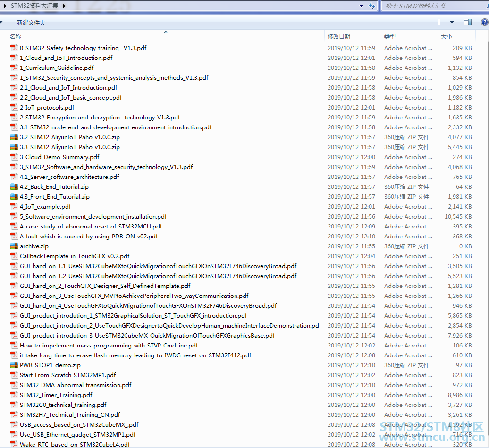The image size is (489, 448).
Task: Click the zip icon of PWR_STOP1_demo.zip
Action: coord(14,365)
